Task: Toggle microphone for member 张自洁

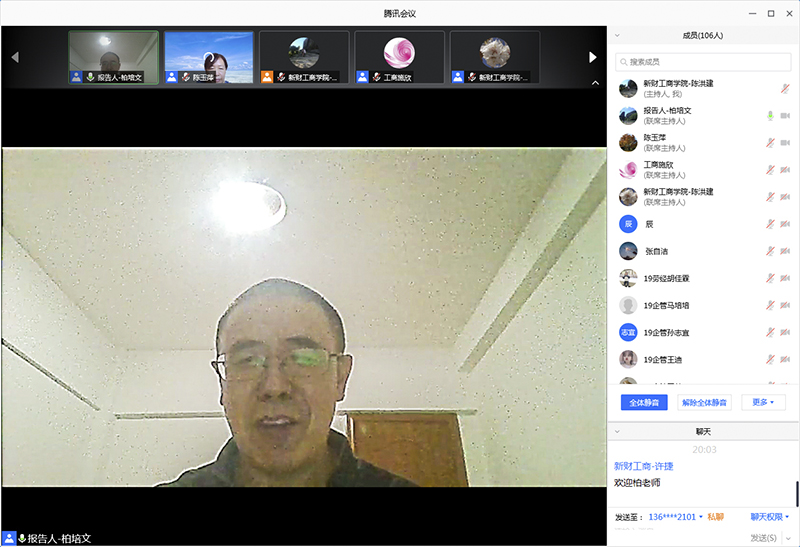Action: (x=770, y=251)
